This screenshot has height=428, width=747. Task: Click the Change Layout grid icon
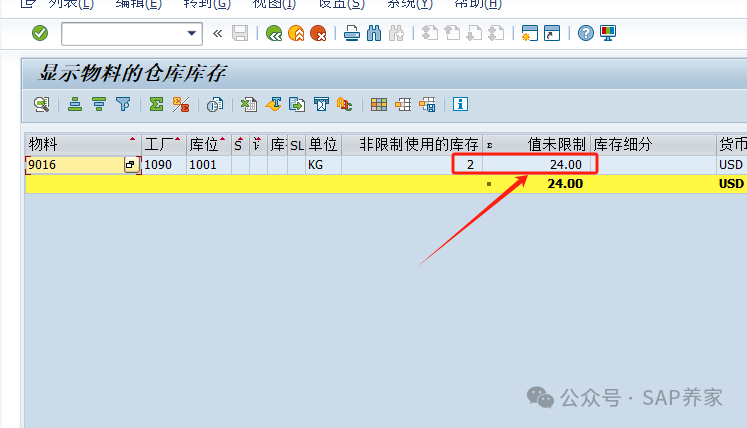379,104
